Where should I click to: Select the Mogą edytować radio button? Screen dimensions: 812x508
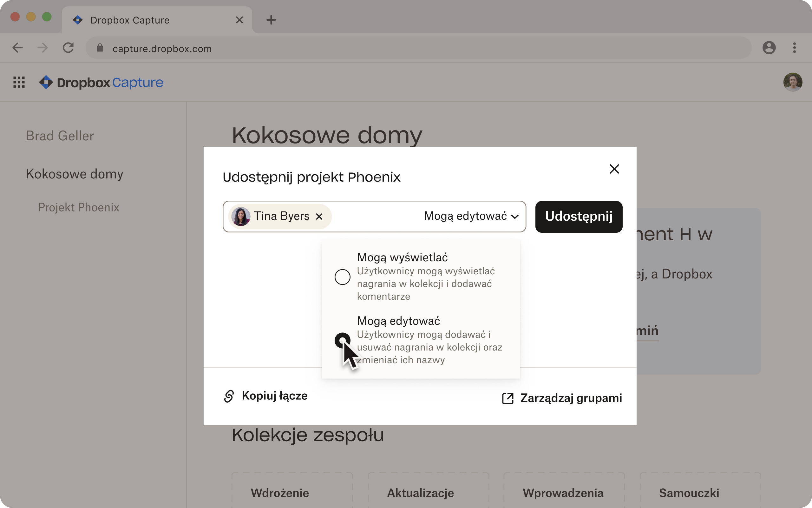click(x=342, y=340)
